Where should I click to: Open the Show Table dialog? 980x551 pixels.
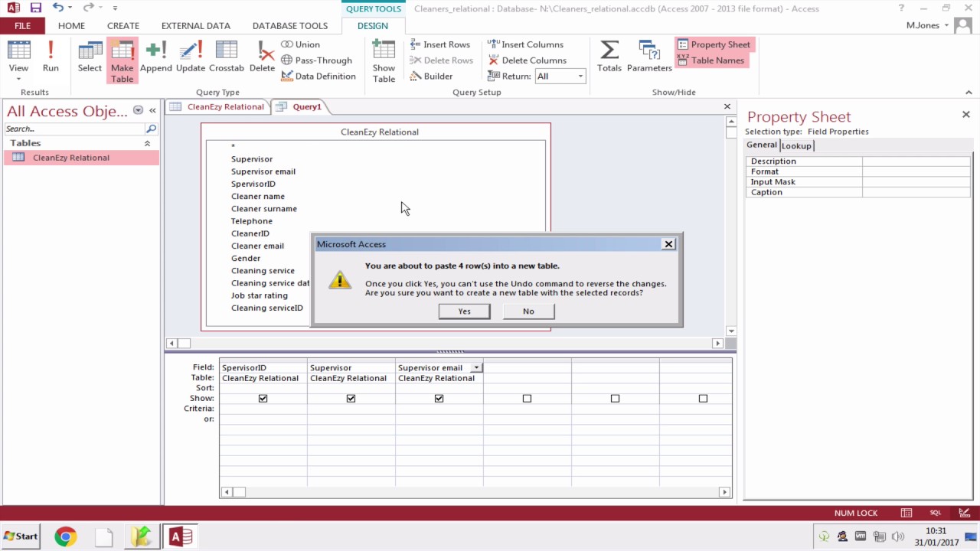pos(384,61)
